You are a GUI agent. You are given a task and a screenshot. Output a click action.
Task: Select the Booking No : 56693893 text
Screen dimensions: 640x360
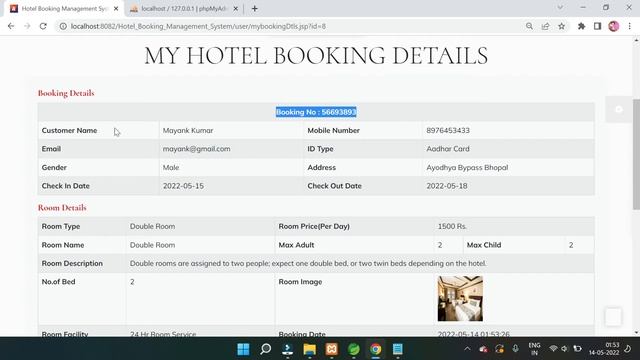point(316,112)
